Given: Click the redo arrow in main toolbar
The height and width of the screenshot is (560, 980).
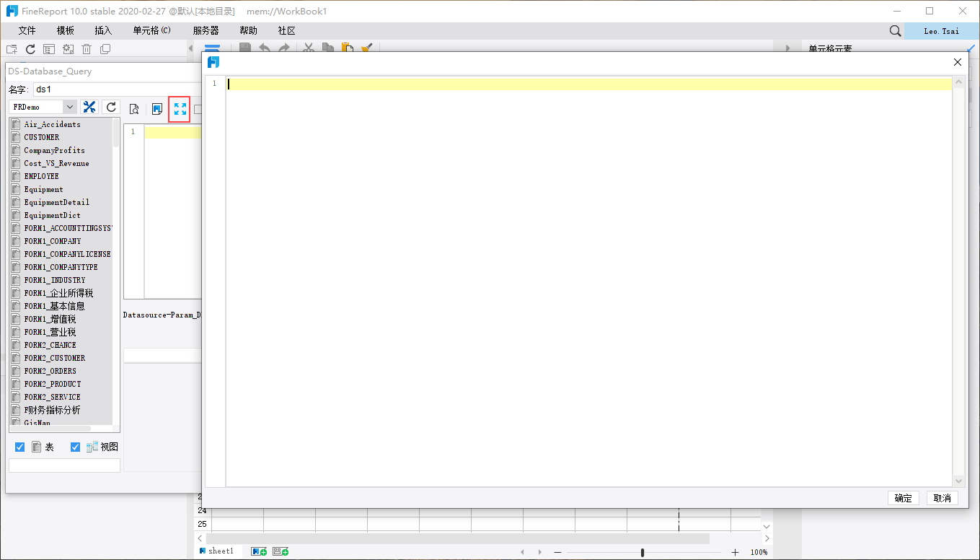Looking at the screenshot, I should coord(284,48).
